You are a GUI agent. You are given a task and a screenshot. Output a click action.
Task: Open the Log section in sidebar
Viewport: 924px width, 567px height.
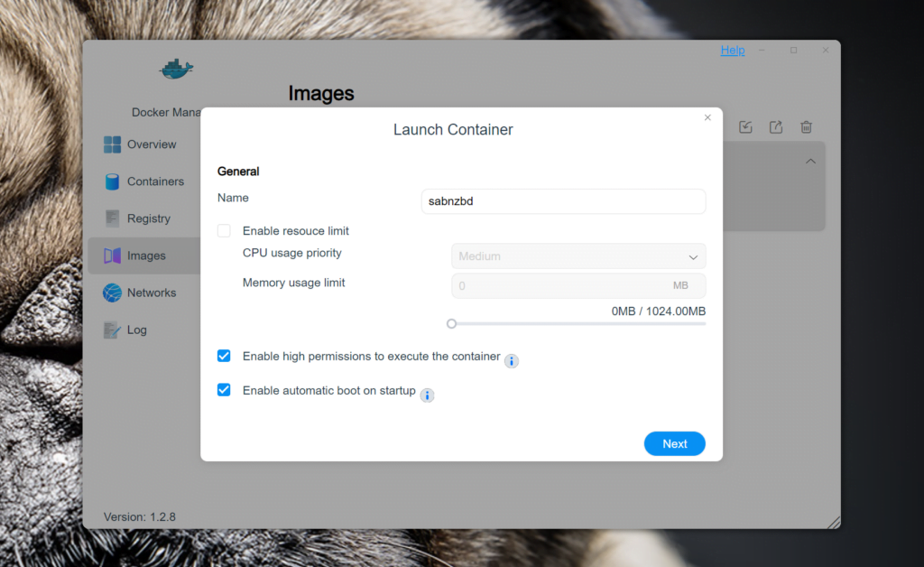click(x=136, y=330)
